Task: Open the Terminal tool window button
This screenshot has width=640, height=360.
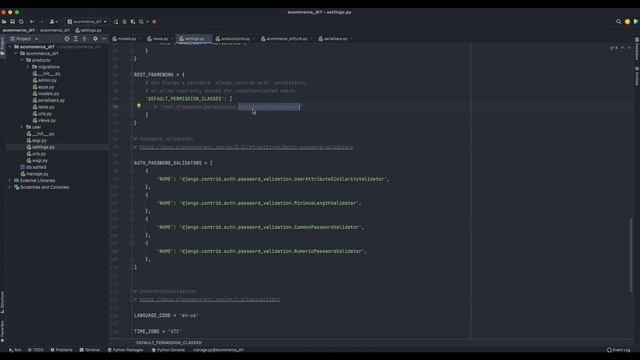Action: pyautogui.click(x=90, y=350)
